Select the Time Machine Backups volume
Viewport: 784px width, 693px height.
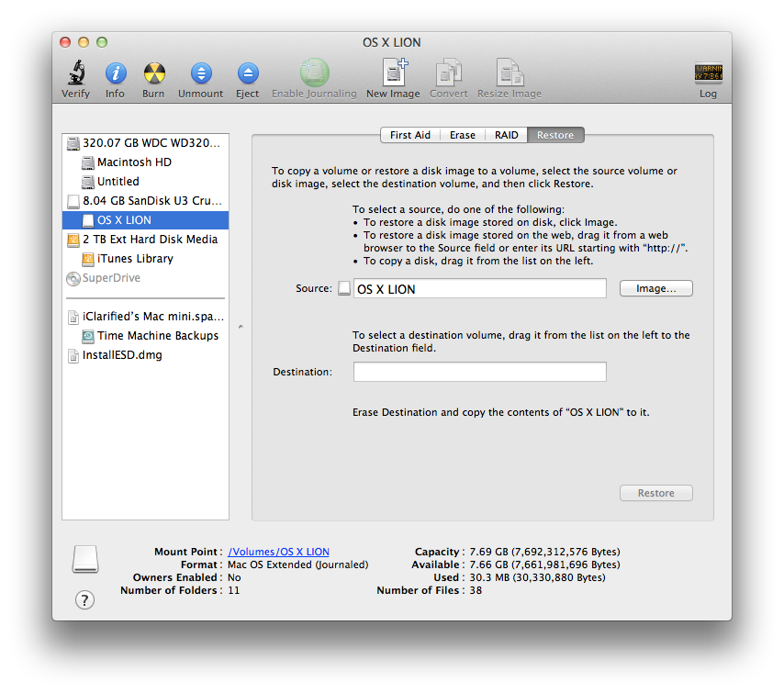click(157, 336)
